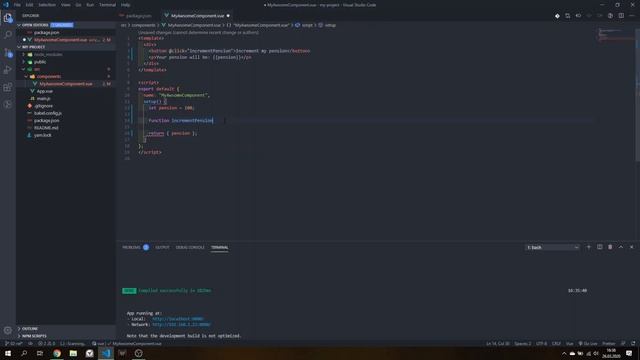The image size is (640, 360).
Task: Click the Ln/Col cursor position in status bar
Action: point(498,344)
